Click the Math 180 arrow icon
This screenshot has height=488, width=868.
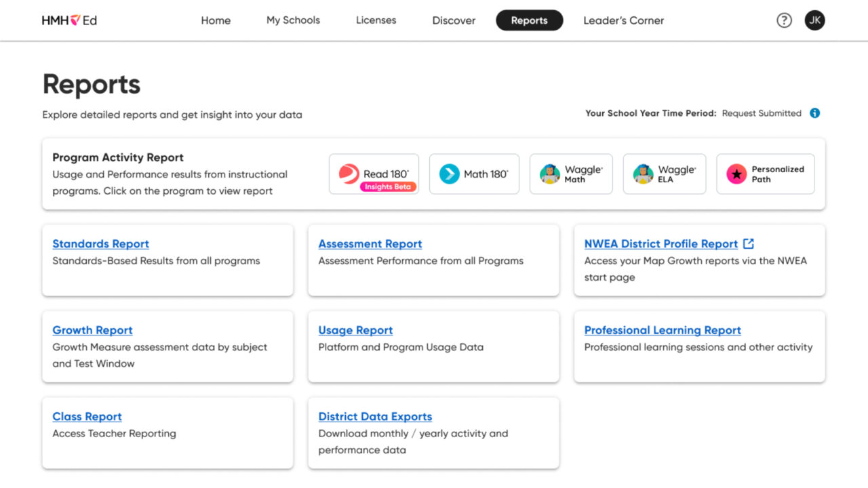[449, 174]
